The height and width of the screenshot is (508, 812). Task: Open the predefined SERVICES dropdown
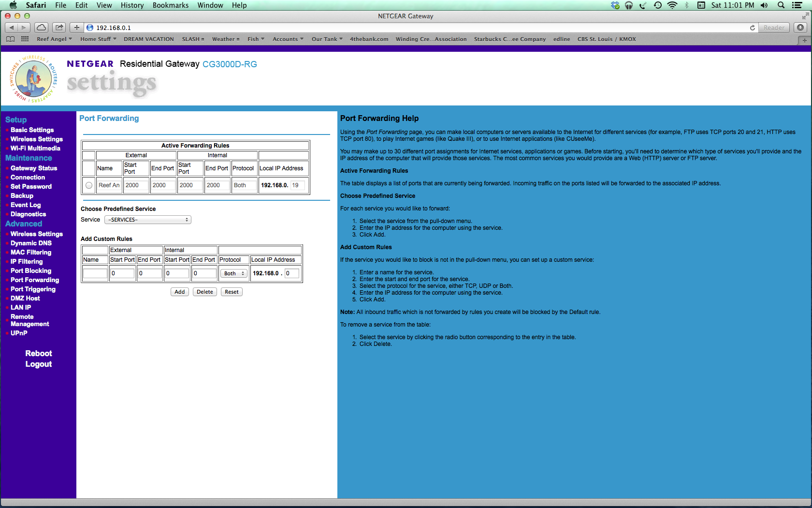[148, 220]
